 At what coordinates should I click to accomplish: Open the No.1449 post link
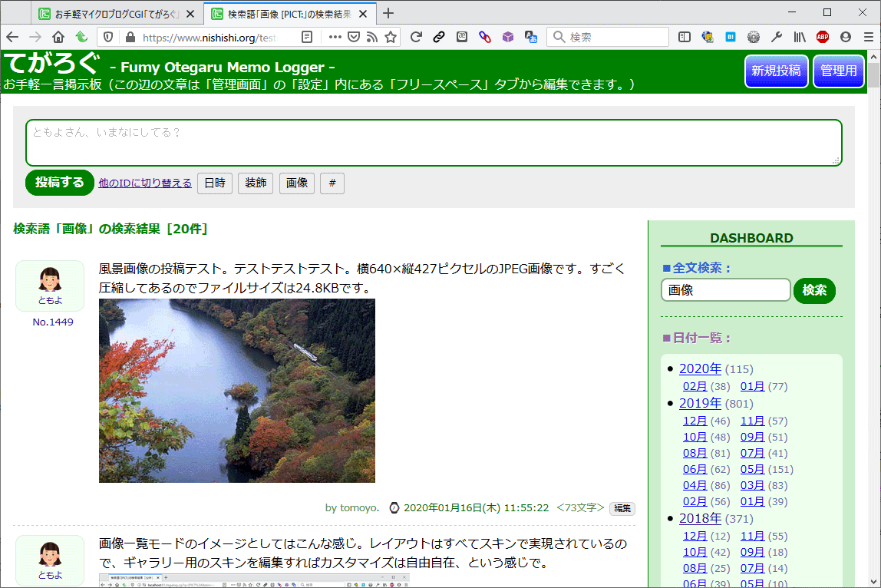pyautogui.click(x=53, y=322)
